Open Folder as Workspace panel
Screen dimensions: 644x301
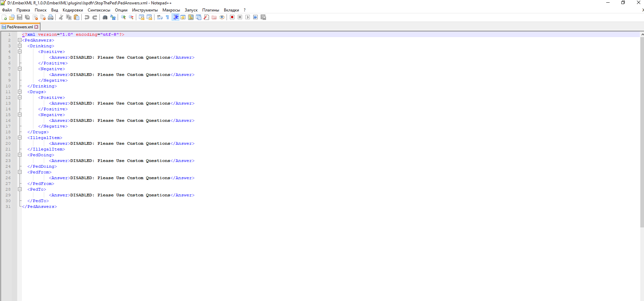tap(214, 17)
